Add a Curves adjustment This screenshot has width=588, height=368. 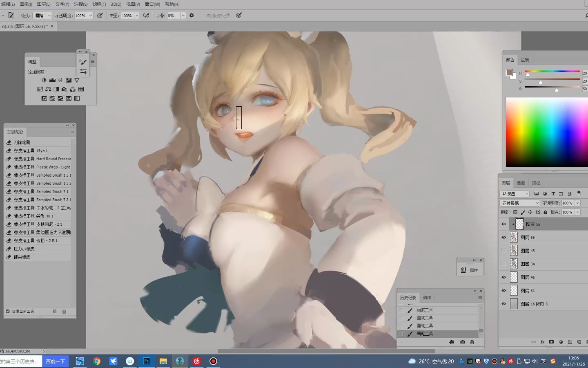tap(60, 80)
